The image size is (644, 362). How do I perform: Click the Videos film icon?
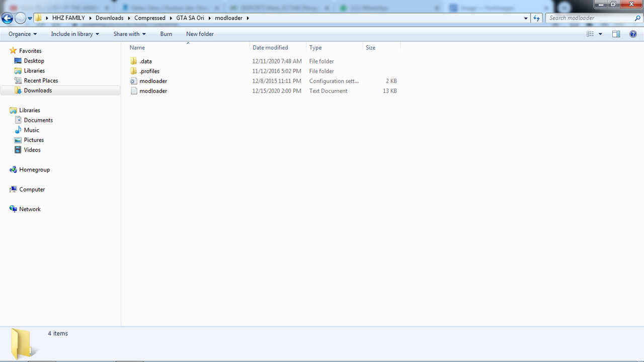18,150
